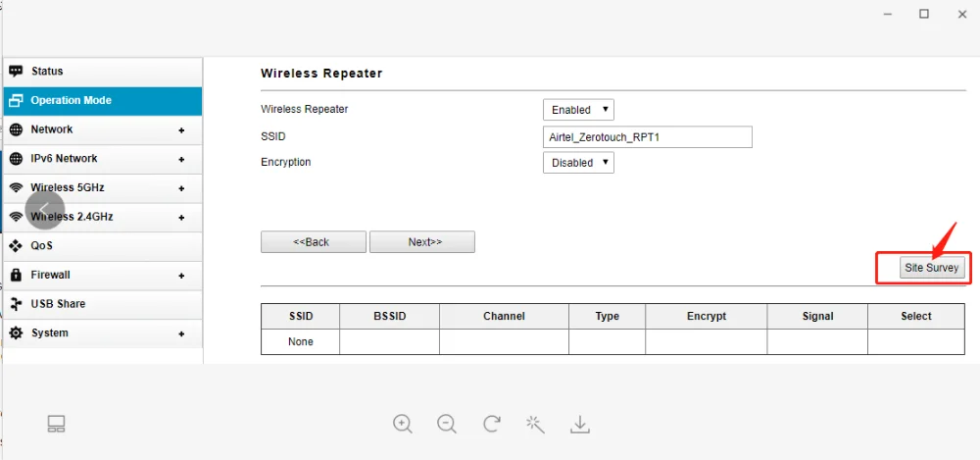Click the Encrypt column header
Screen dimensions: 980x460
(707, 316)
